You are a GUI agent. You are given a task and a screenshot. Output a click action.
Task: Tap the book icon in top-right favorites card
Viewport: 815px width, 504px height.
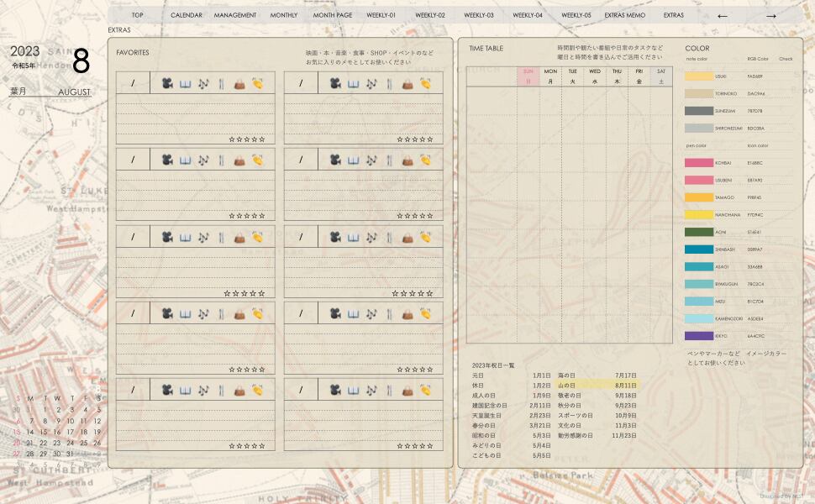coord(353,83)
